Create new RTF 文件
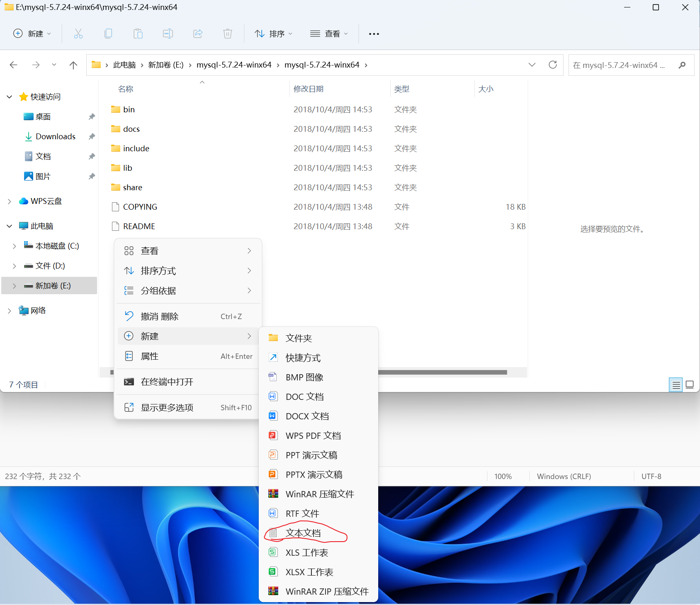This screenshot has height=605, width=700. pyautogui.click(x=318, y=513)
